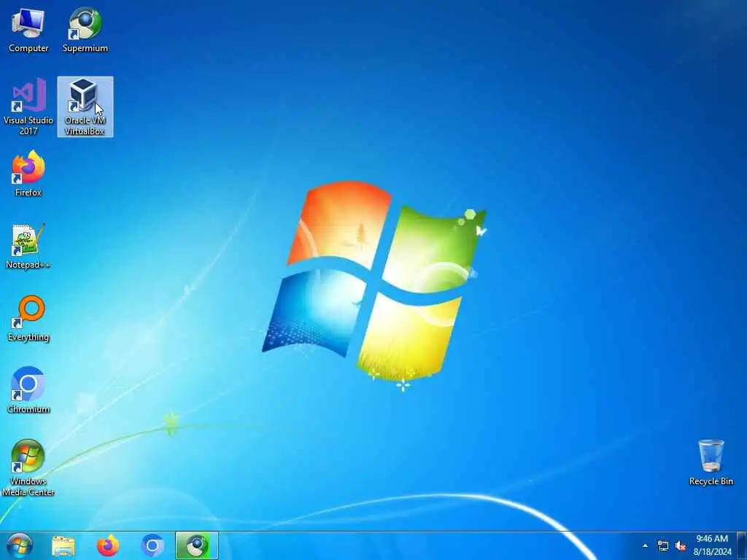This screenshot has height=560, width=747.
Task: Select the Computer desktop icon
Action: pyautogui.click(x=28, y=31)
